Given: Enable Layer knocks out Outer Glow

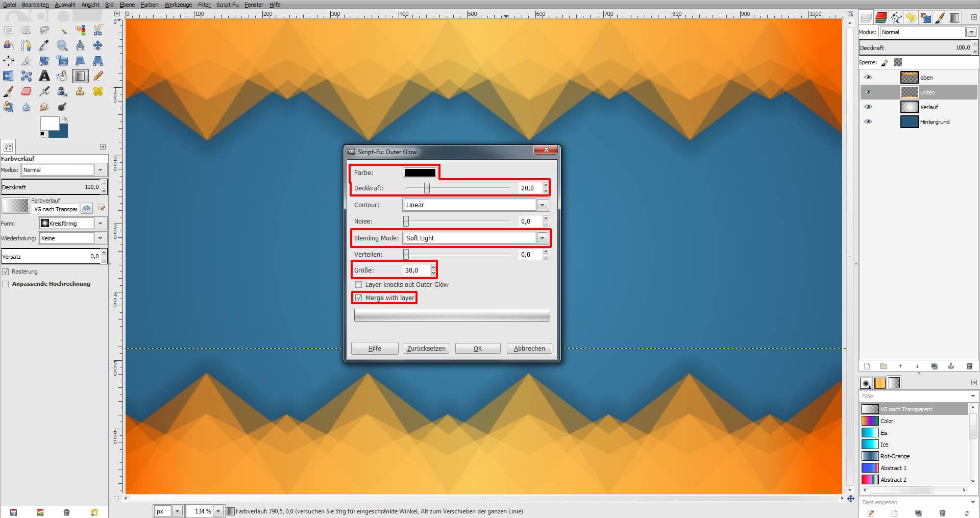Looking at the screenshot, I should coord(359,284).
